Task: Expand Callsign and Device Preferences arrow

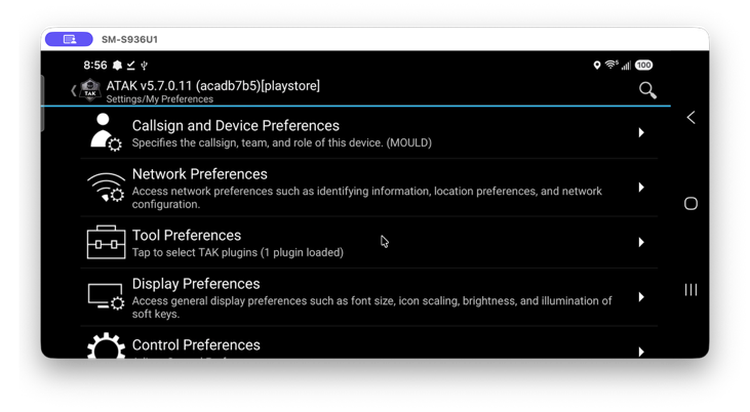Action: 641,133
